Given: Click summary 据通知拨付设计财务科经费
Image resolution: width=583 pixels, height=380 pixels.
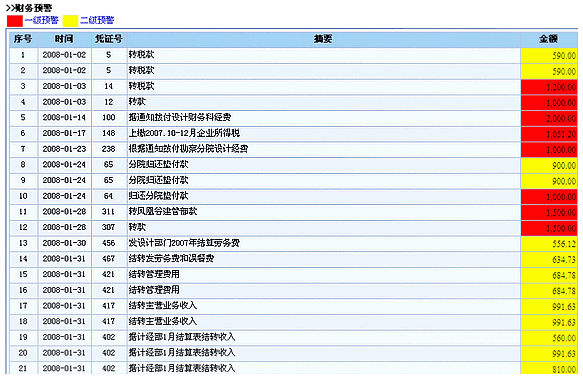Looking at the screenshot, I should click(x=180, y=117).
